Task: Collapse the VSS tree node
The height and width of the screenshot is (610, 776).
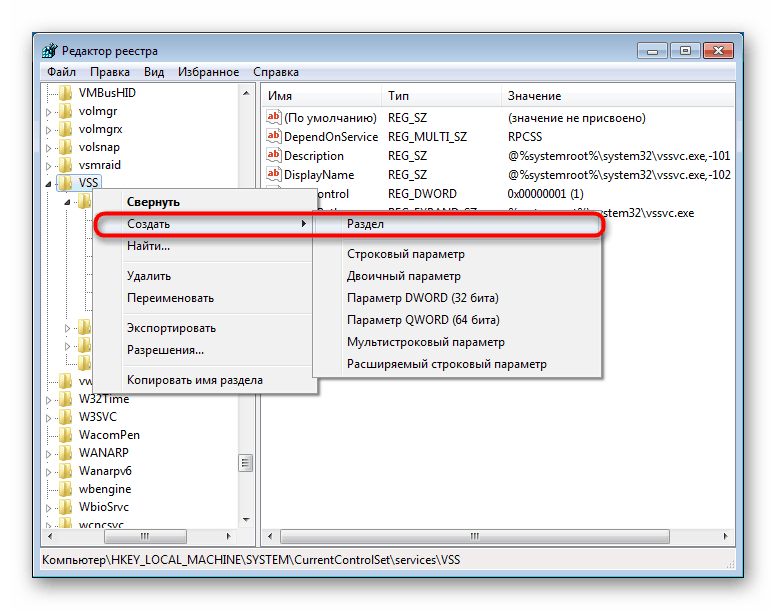Action: (x=48, y=184)
